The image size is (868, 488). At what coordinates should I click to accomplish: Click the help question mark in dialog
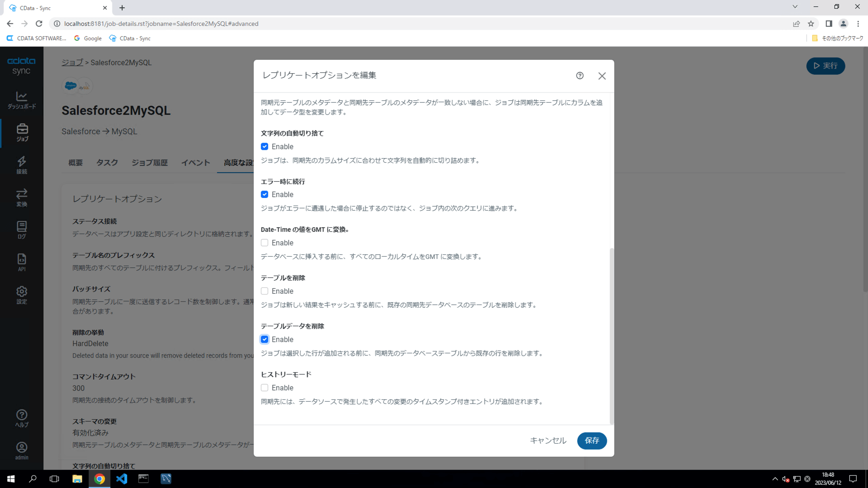[x=580, y=76]
